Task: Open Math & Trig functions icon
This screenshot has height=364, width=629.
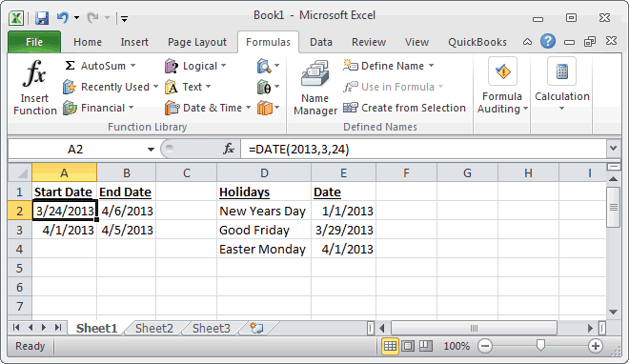Action: (268, 87)
